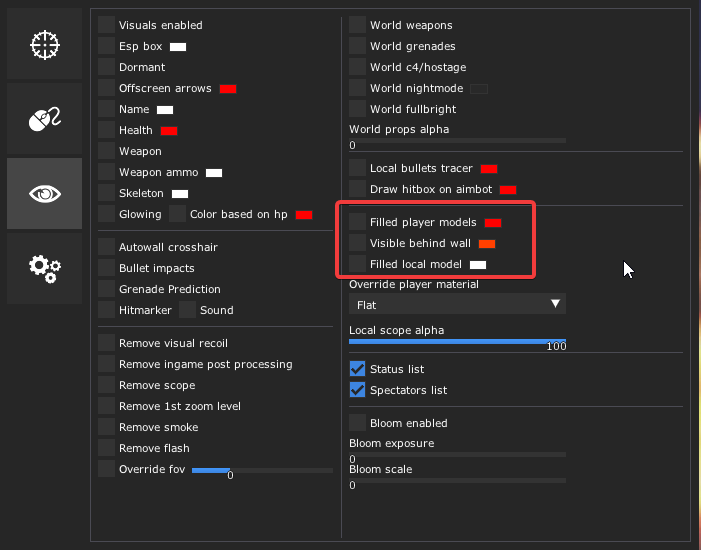Click the World nightmode dark color swatch
This screenshot has height=550, width=701.
[479, 89]
